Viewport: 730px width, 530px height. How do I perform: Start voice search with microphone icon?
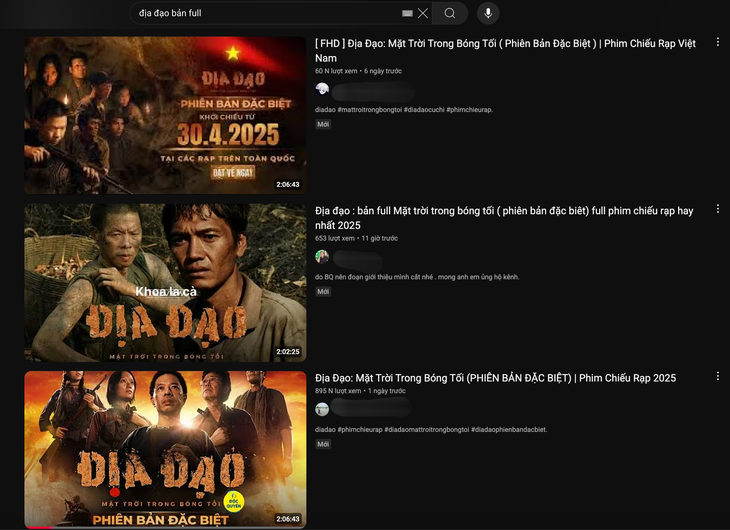(x=488, y=13)
